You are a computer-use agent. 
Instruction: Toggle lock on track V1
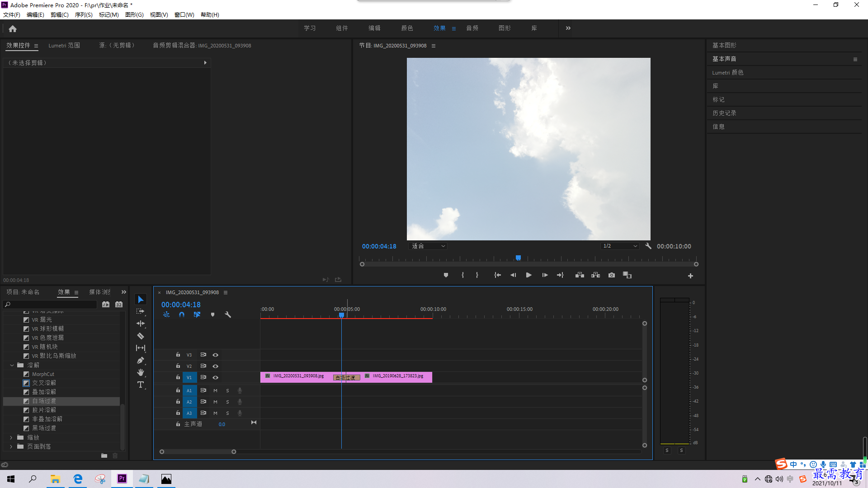tap(178, 377)
